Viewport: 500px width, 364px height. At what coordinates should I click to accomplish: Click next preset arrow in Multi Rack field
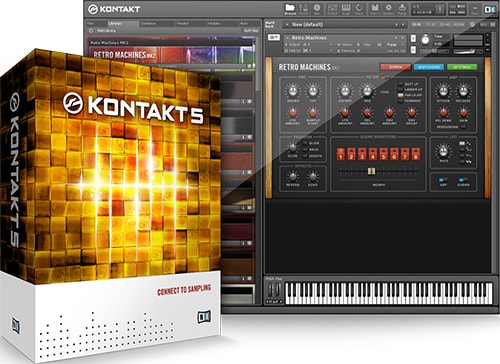(403, 25)
